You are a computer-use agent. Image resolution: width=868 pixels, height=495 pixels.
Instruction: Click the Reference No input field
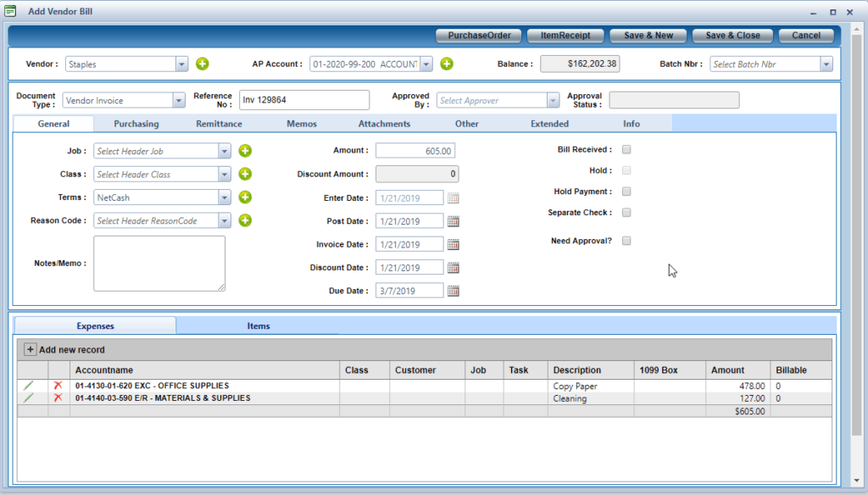[304, 100]
